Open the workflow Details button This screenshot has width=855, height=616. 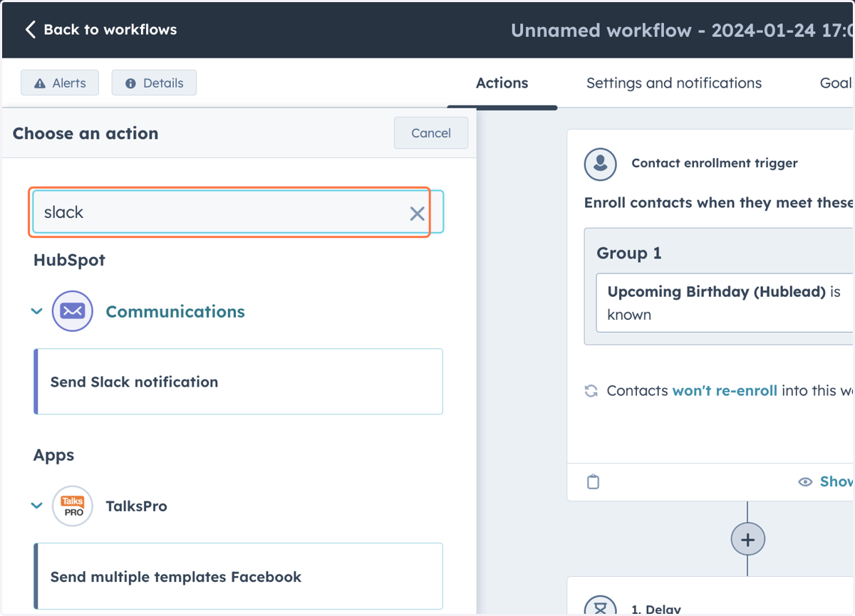(x=154, y=83)
